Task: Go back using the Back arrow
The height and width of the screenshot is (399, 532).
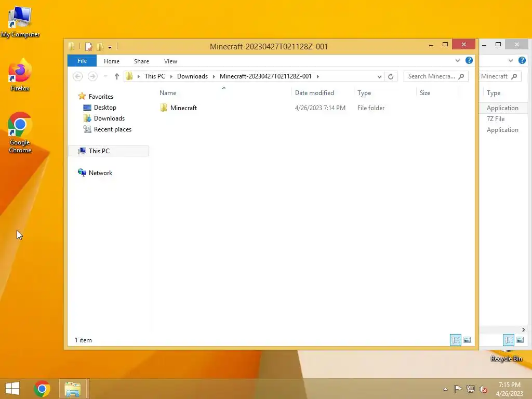Action: pos(78,76)
